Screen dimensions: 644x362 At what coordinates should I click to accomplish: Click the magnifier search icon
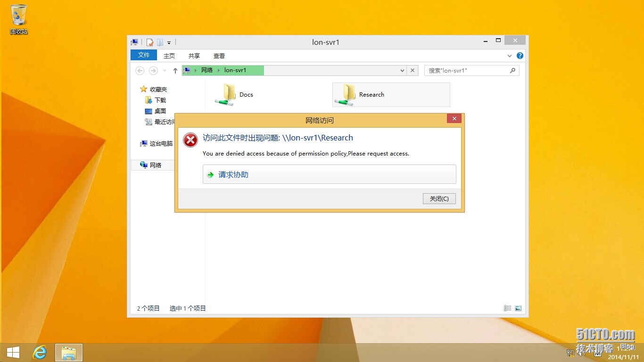click(513, 70)
